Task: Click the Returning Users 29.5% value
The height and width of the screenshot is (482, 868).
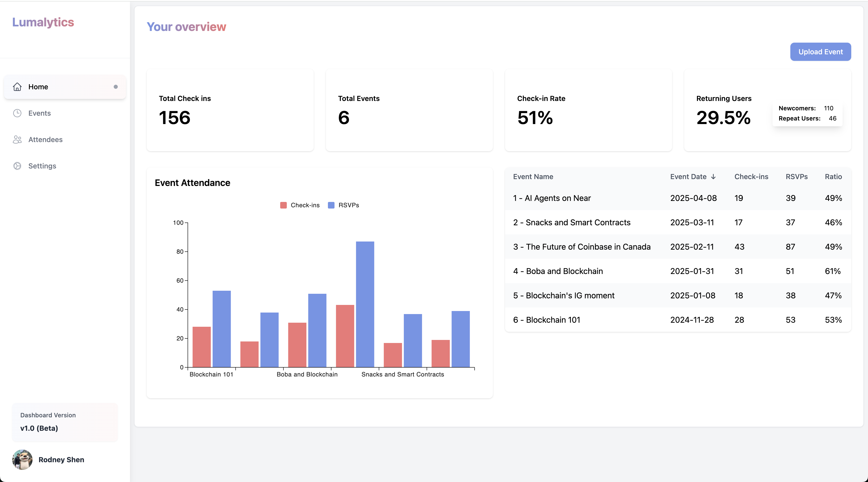Action: click(723, 118)
